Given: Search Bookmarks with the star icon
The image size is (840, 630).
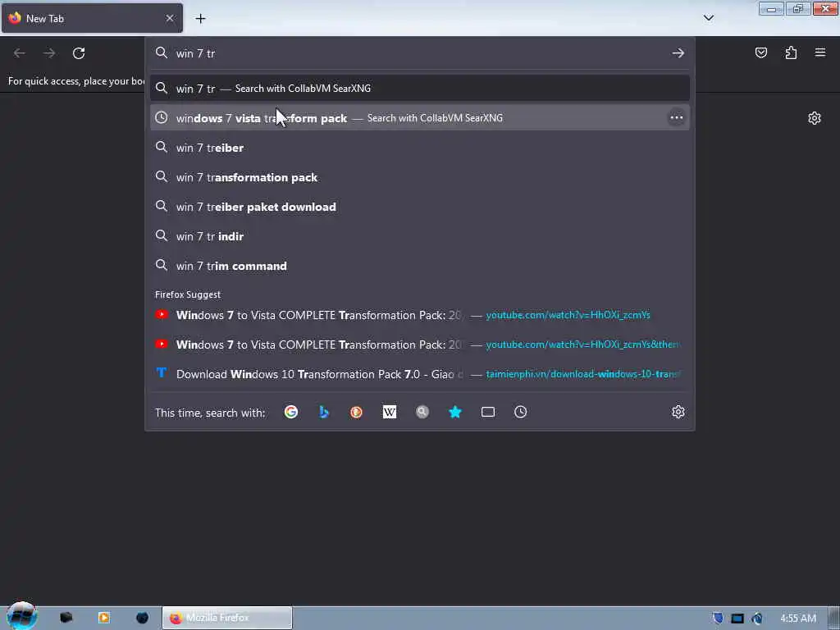Looking at the screenshot, I should pos(454,412).
